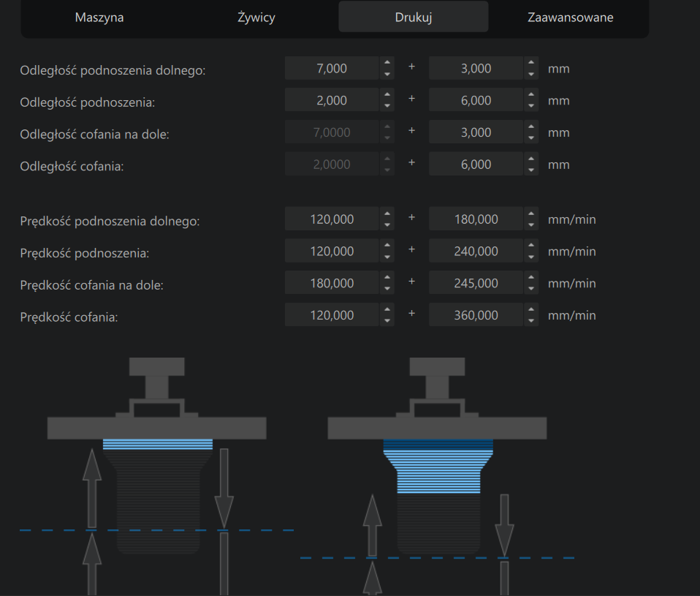Screen dimensions: 700x596
Task: Click first Prędkość cofania field 120,000
Action: pos(332,315)
